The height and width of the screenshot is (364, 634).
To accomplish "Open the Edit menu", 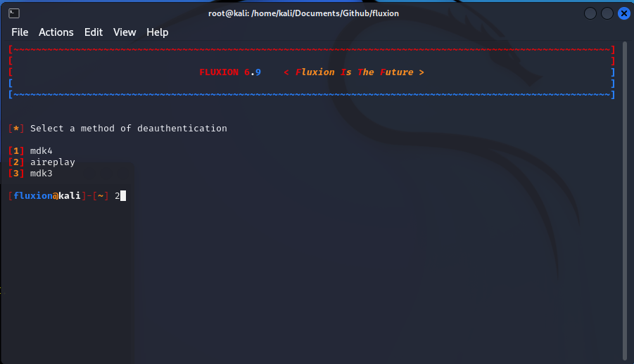I will point(94,32).
